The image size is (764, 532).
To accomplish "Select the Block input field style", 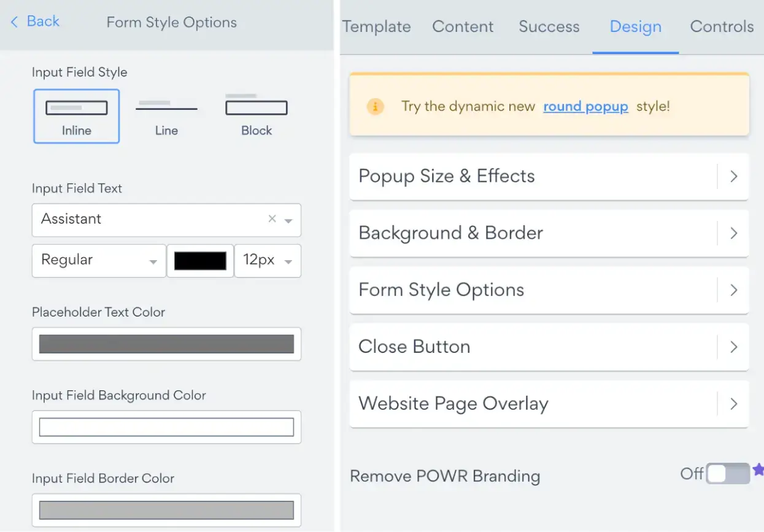I will click(x=256, y=112).
